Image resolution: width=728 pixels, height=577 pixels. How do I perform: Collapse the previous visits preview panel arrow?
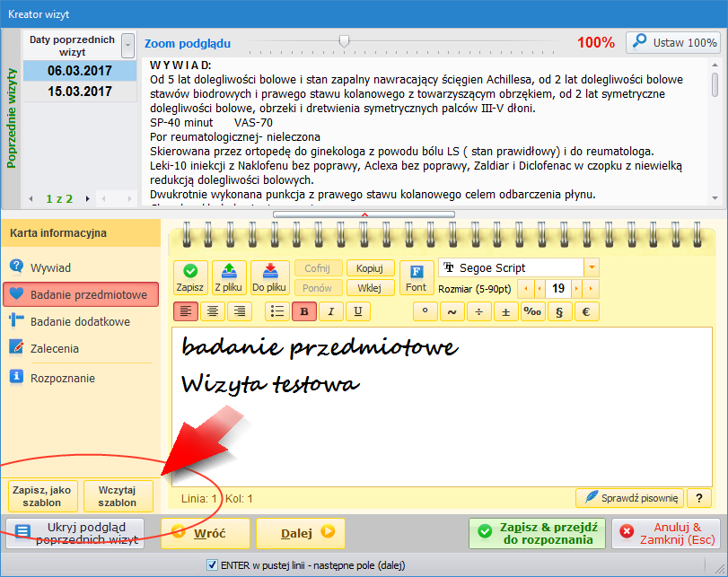[364, 214]
